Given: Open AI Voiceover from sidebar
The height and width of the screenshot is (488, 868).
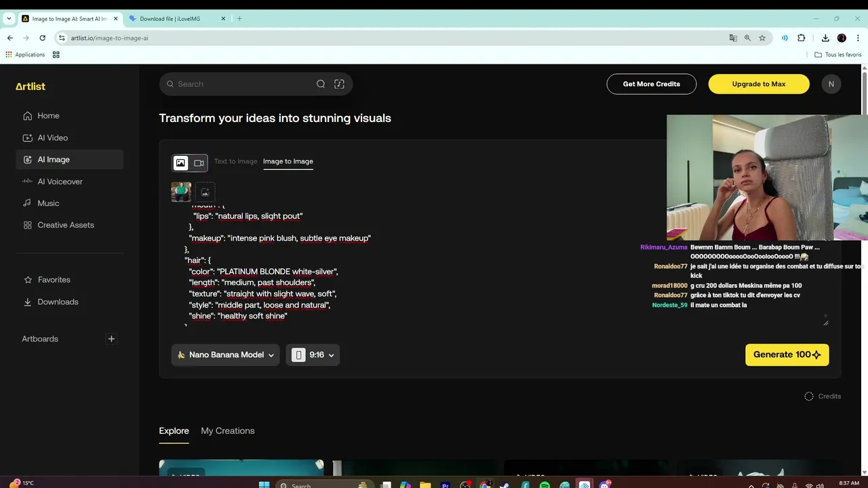Looking at the screenshot, I should (70, 182).
